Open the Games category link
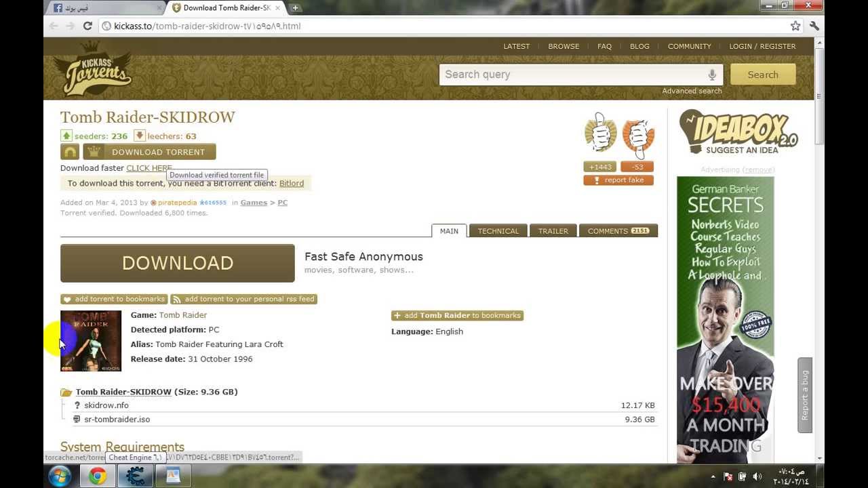The width and height of the screenshot is (868, 488). [254, 202]
